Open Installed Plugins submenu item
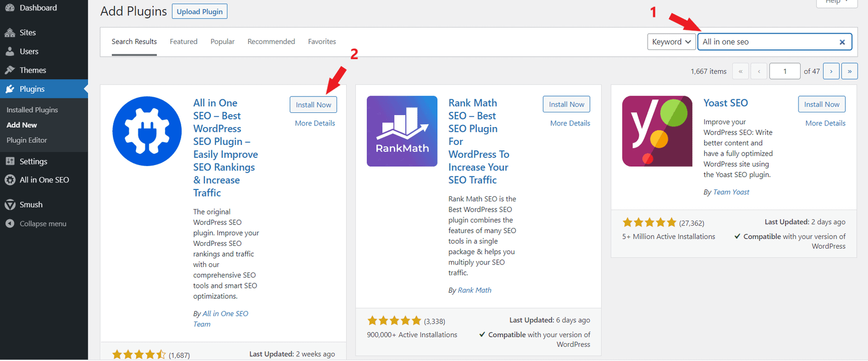Image resolution: width=868 pixels, height=361 pixels. click(32, 110)
